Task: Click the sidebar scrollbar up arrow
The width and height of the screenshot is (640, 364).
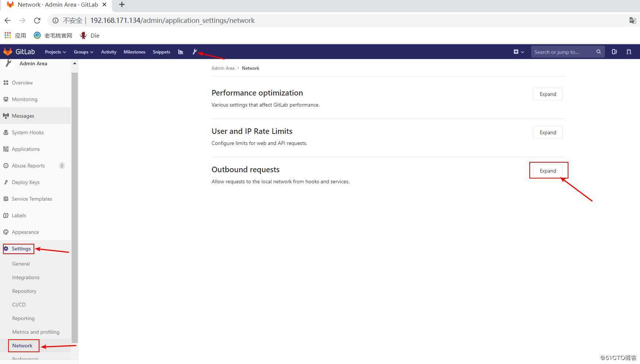Action: pyautogui.click(x=75, y=63)
